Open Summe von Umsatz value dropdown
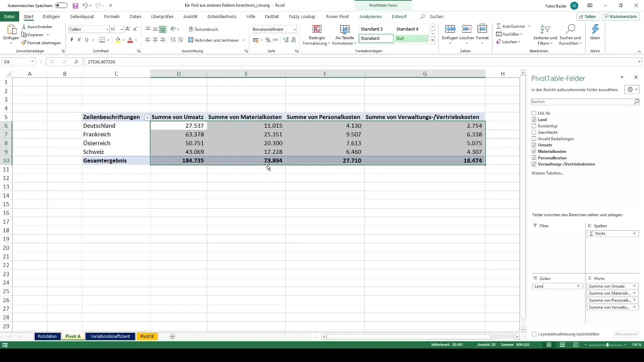This screenshot has width=644, height=362. pos(634,286)
